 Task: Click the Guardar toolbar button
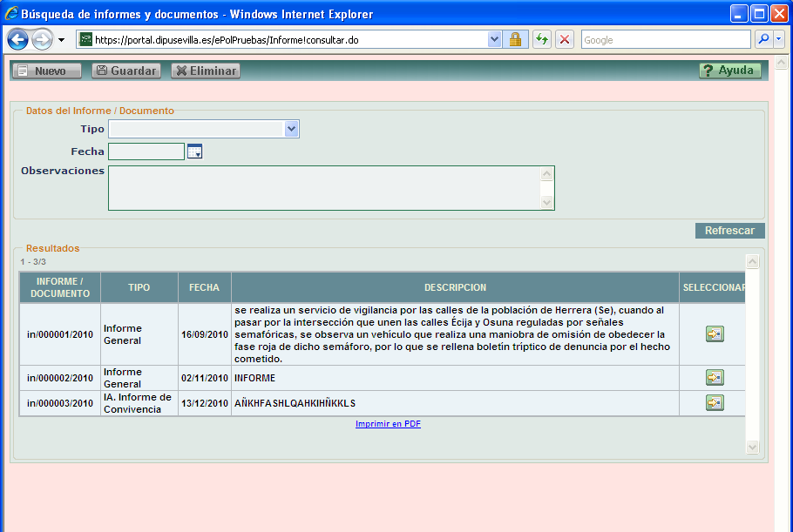point(126,71)
